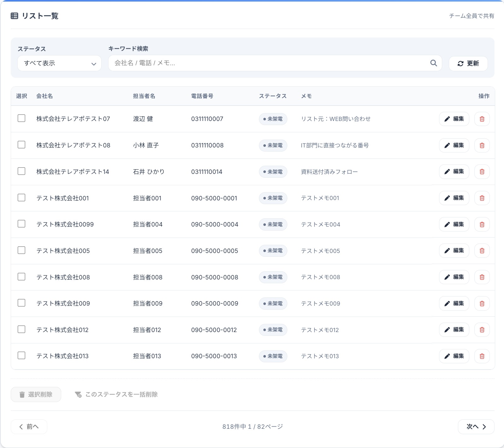This screenshot has width=504, height=448.
Task: Edit the 小林 直子 entry with 編集
Action: [454, 145]
